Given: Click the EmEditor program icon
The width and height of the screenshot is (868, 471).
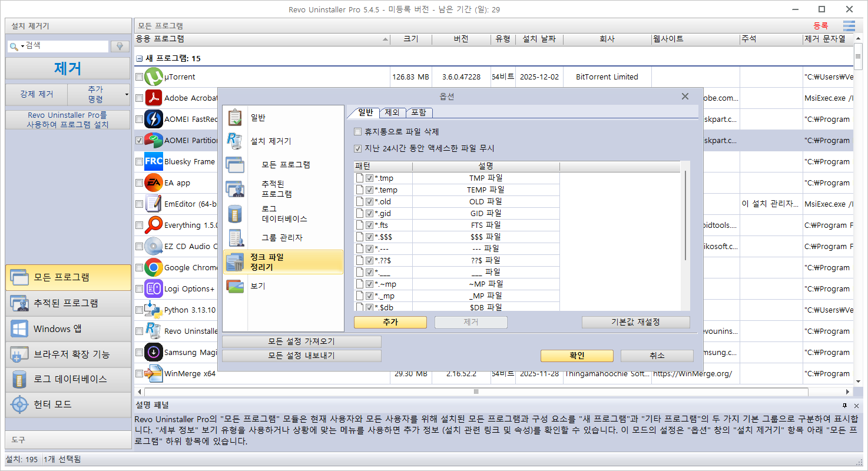Looking at the screenshot, I should [154, 204].
